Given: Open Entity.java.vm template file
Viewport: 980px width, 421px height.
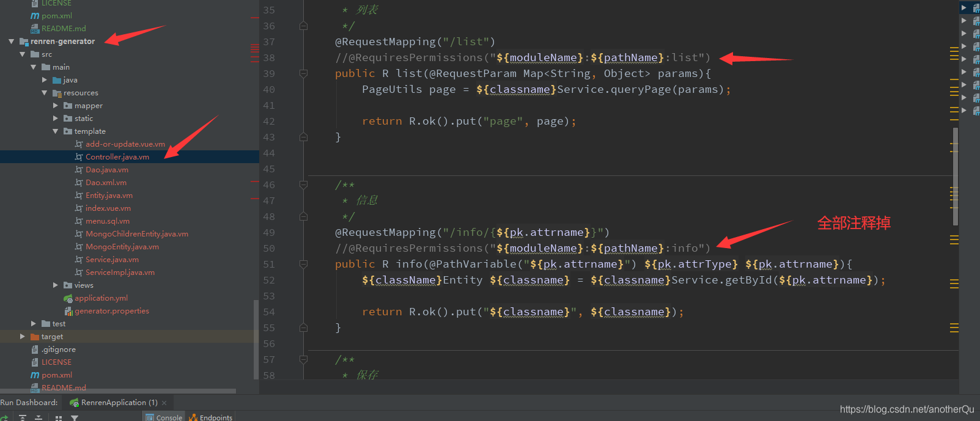Looking at the screenshot, I should click(x=109, y=196).
